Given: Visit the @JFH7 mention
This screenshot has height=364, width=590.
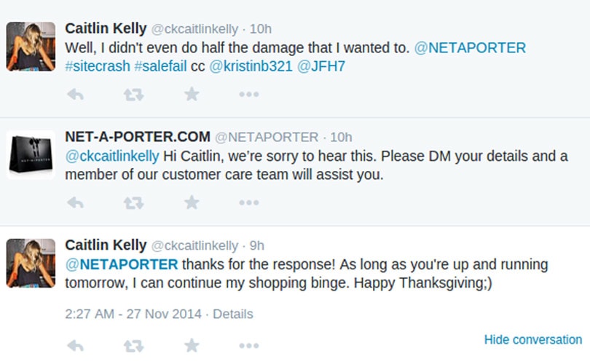Looking at the screenshot, I should click(x=321, y=66).
